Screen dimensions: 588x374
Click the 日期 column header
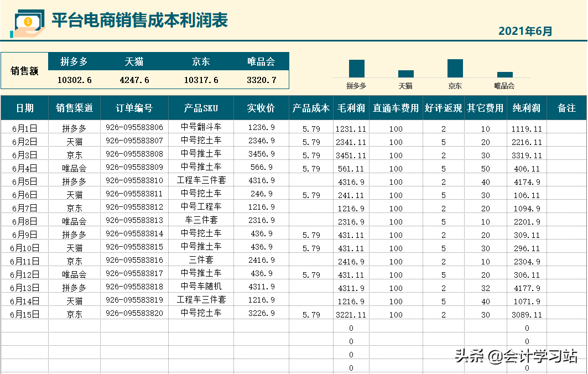pos(25,108)
